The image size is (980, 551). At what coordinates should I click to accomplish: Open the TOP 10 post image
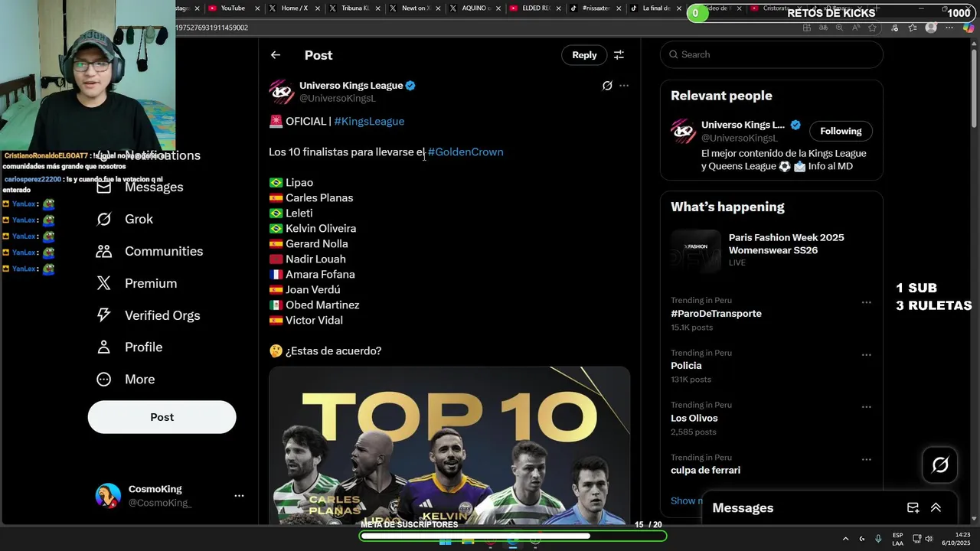pyautogui.click(x=449, y=445)
